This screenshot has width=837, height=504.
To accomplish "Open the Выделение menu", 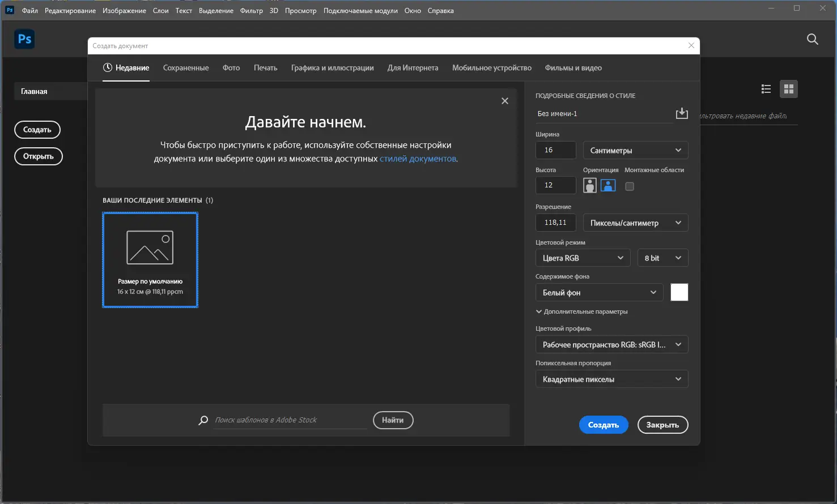I will pyautogui.click(x=216, y=10).
